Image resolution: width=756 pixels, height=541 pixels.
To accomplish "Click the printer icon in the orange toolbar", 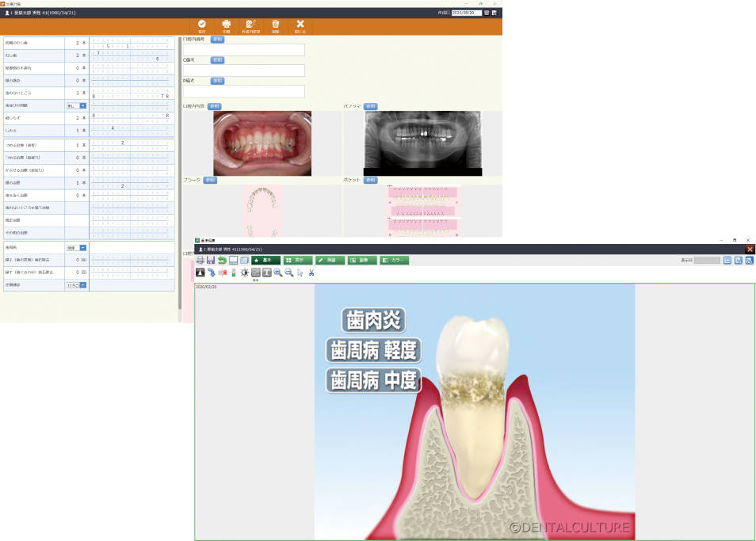I will [226, 24].
